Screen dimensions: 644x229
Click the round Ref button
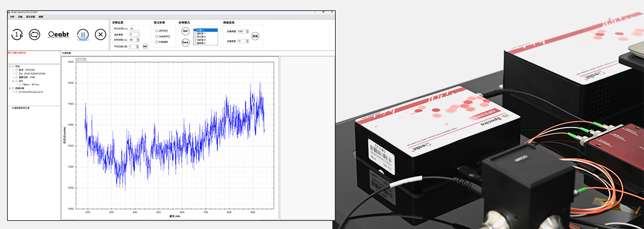tap(186, 31)
